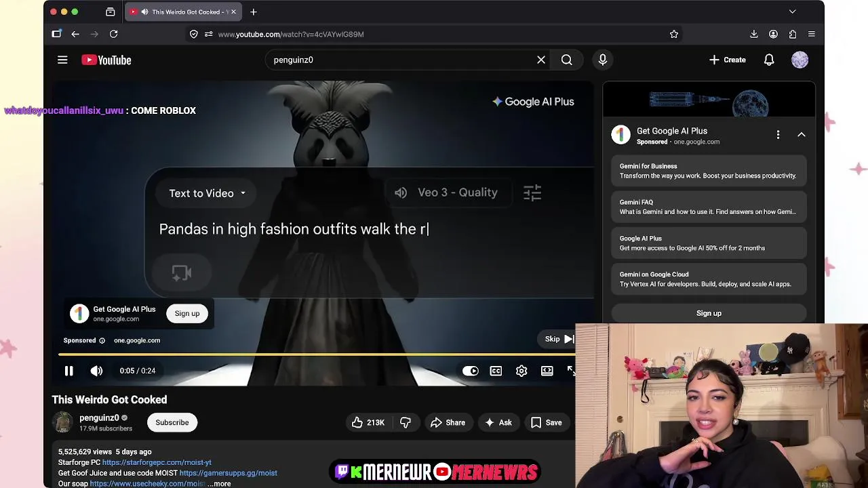Open the recent browsing toolbar icon
Screen dimensions: 868x488
pyautogui.click(x=111, y=12)
